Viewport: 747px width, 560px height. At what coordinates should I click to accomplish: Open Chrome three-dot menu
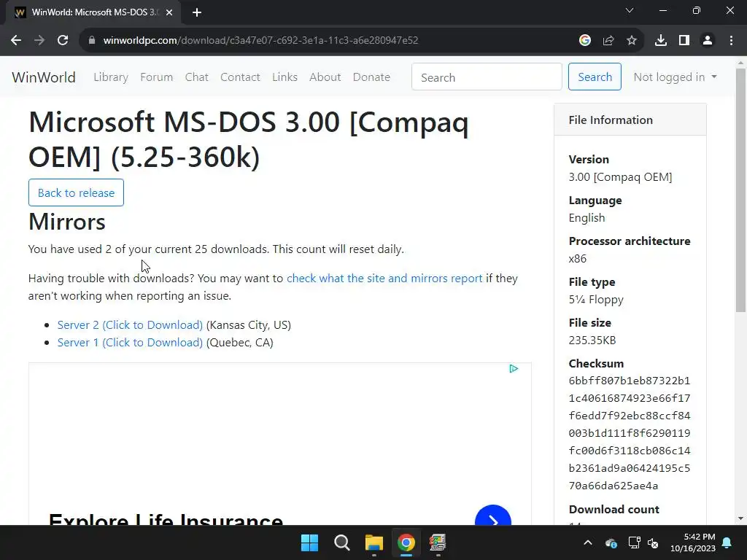[731, 41]
